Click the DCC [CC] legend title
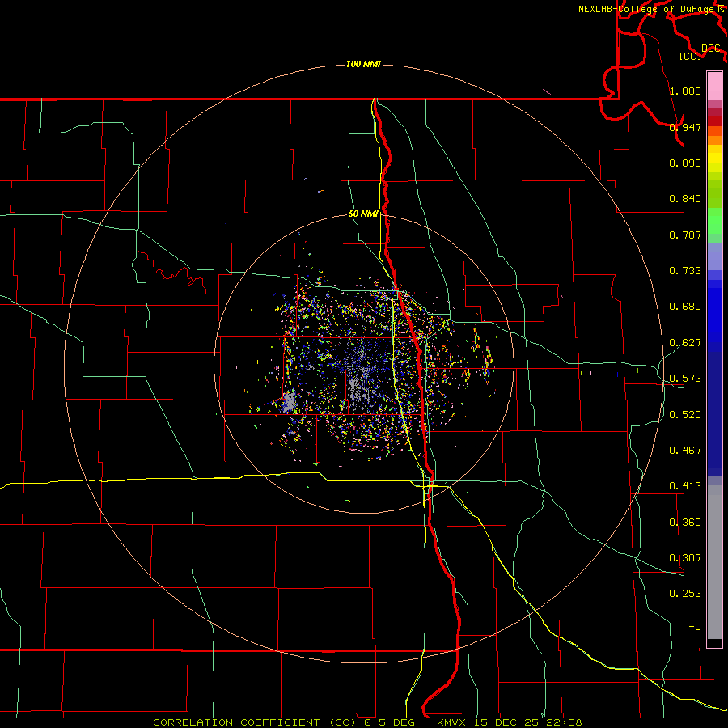 tap(700, 52)
